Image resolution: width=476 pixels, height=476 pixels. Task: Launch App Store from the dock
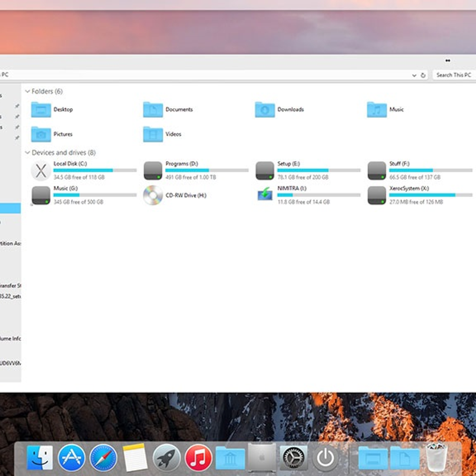point(72,457)
